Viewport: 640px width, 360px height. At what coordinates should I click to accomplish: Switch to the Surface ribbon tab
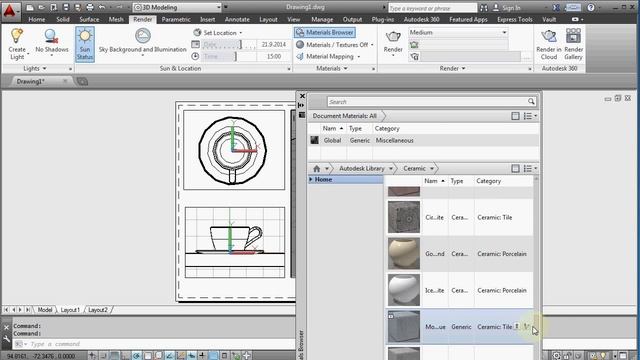89,19
